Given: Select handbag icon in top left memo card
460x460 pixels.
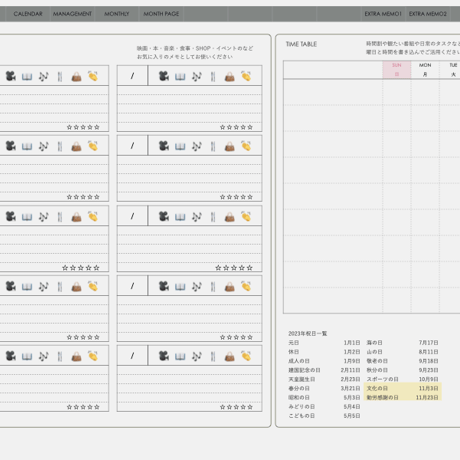Looking at the screenshot, I should tap(76, 77).
